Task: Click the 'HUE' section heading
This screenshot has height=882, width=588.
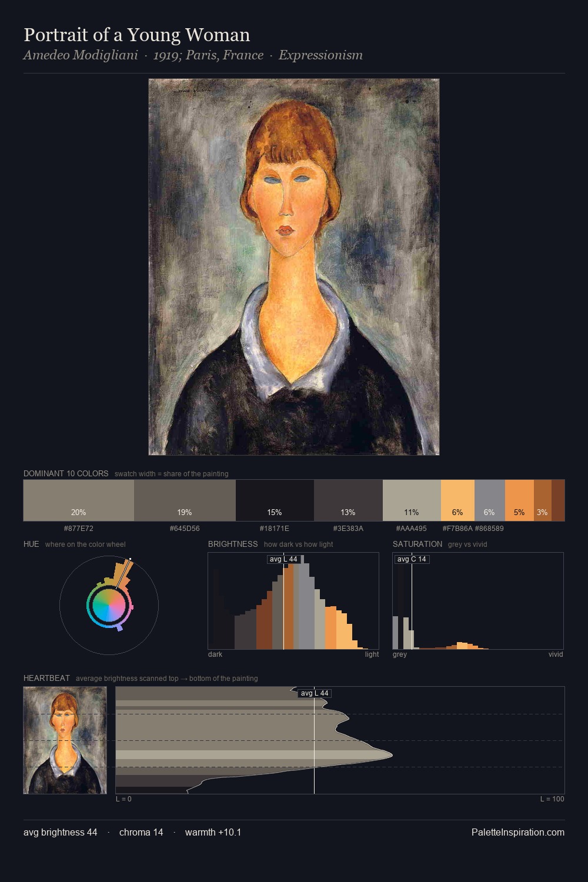Action: pyautogui.click(x=31, y=544)
